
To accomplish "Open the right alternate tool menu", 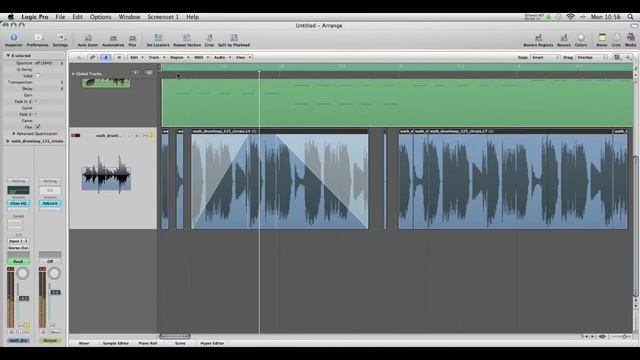I will pyautogui.click(x=628, y=58).
